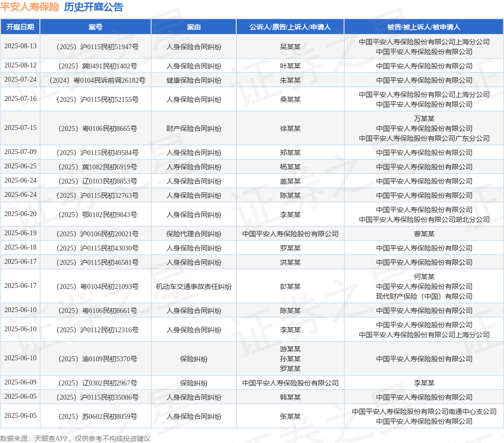
Task: Select the 案由 column header
Action: coord(194,27)
